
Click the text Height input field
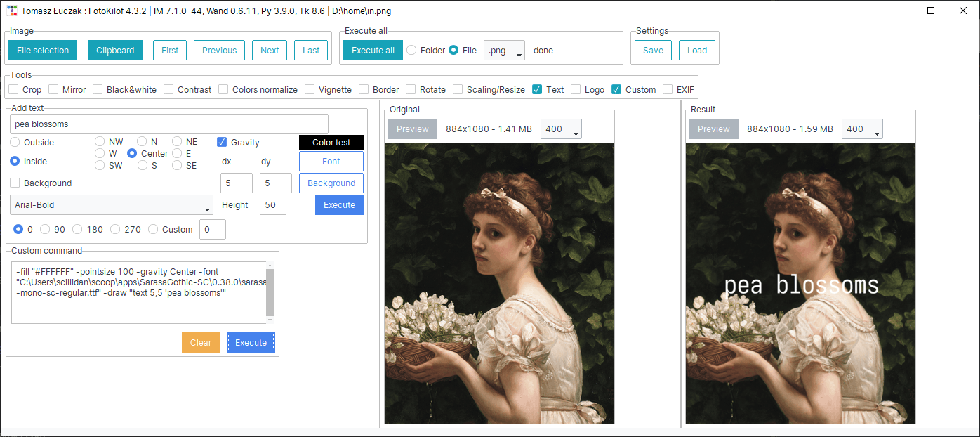coord(273,204)
